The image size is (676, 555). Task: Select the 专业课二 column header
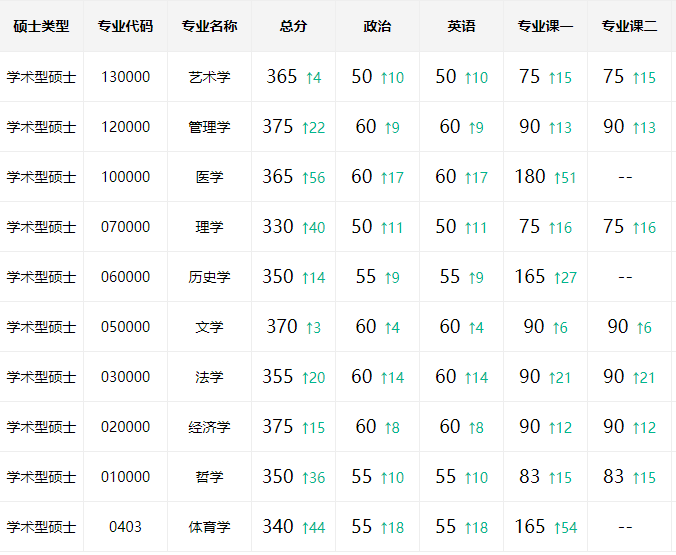[x=629, y=26]
